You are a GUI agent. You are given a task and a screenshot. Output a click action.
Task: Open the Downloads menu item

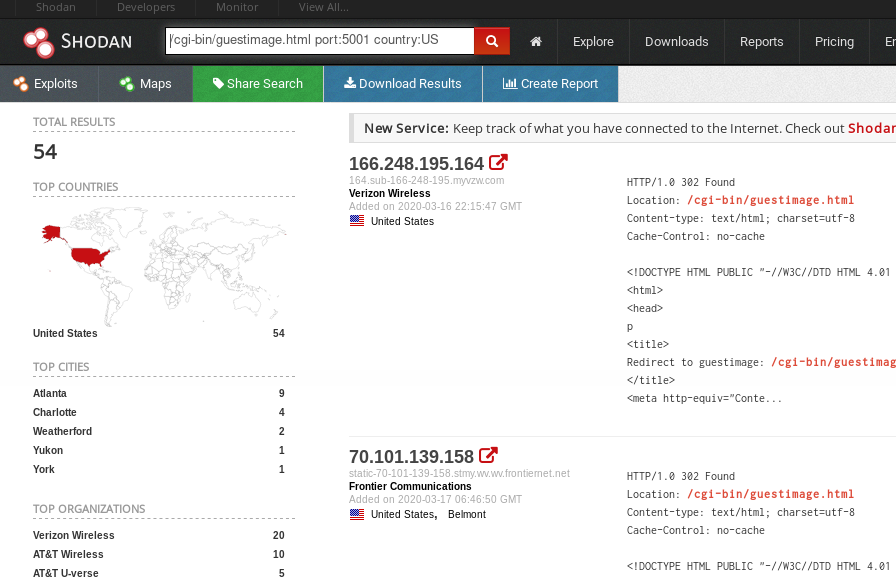point(677,42)
